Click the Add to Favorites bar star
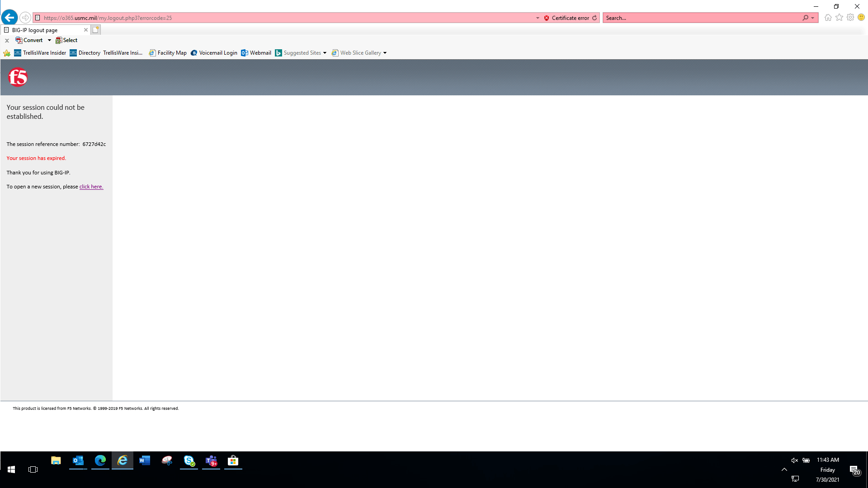The height and width of the screenshot is (488, 868). 7,53
